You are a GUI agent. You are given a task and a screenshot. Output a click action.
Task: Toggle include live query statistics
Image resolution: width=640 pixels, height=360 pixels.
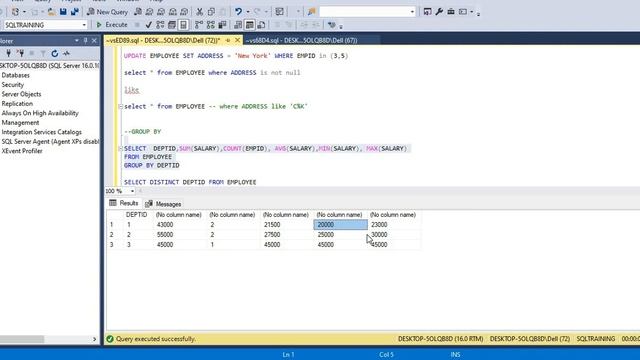(211, 25)
